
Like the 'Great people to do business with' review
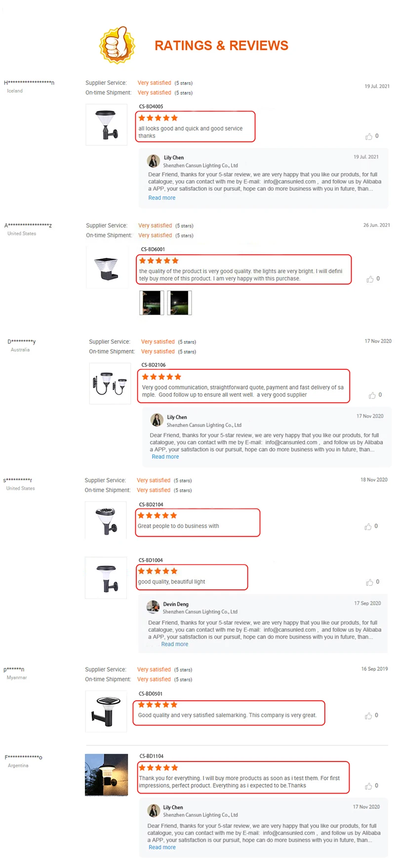click(368, 527)
